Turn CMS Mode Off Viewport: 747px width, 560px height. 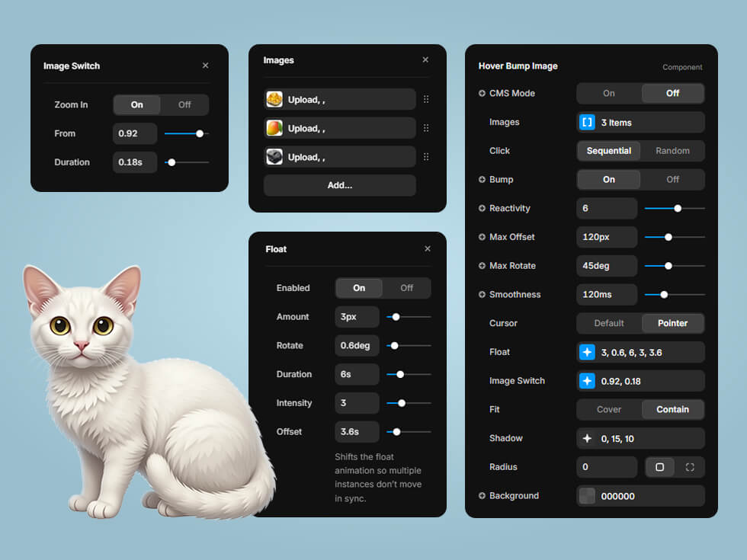pyautogui.click(x=672, y=93)
